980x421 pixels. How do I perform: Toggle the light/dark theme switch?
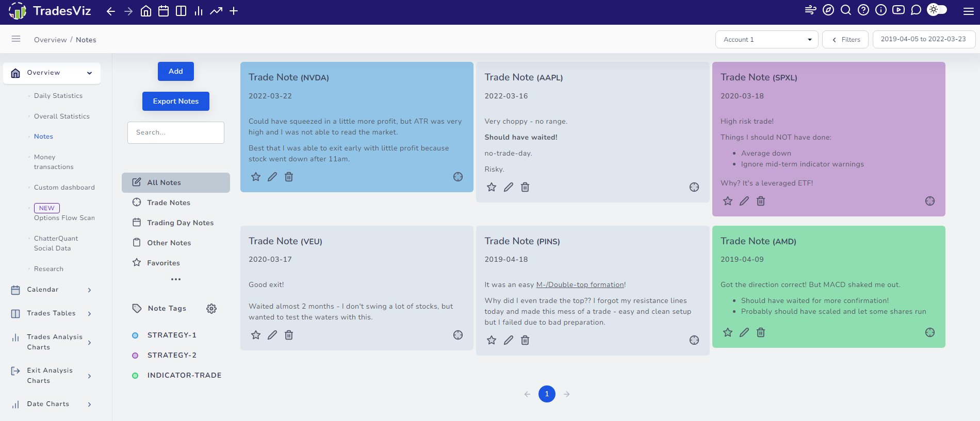(937, 10)
